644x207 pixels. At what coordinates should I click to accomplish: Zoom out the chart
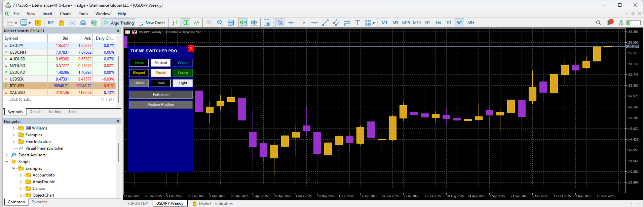[220, 23]
